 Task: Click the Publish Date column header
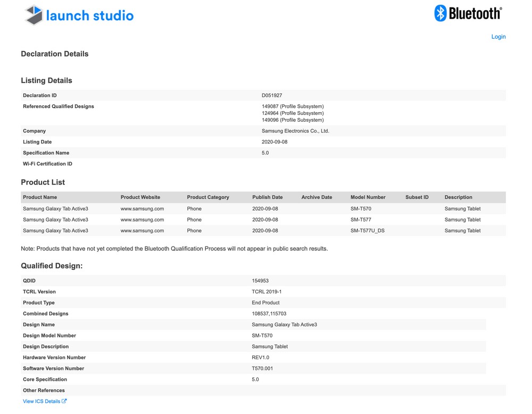click(268, 197)
